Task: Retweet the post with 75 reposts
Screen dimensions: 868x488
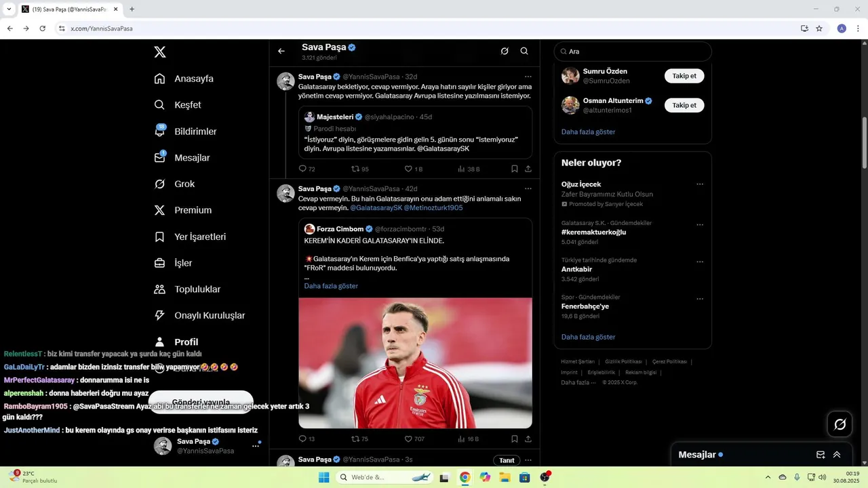Action: pos(359,439)
